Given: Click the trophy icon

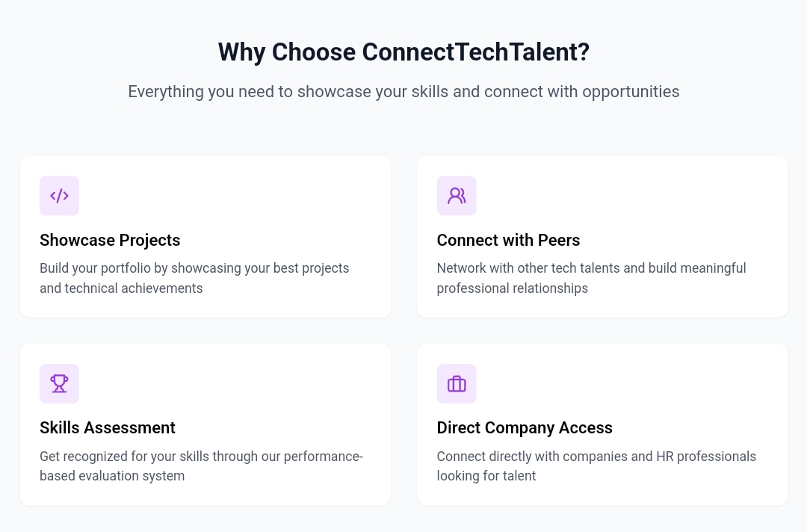Looking at the screenshot, I should [x=59, y=383].
